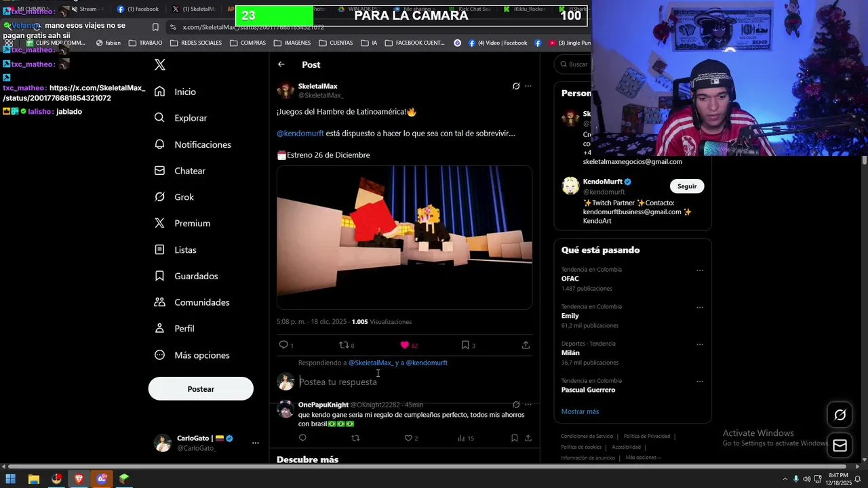This screenshot has height=488, width=868.
Task: Go to Inicio in the sidebar
Action: coord(176,91)
